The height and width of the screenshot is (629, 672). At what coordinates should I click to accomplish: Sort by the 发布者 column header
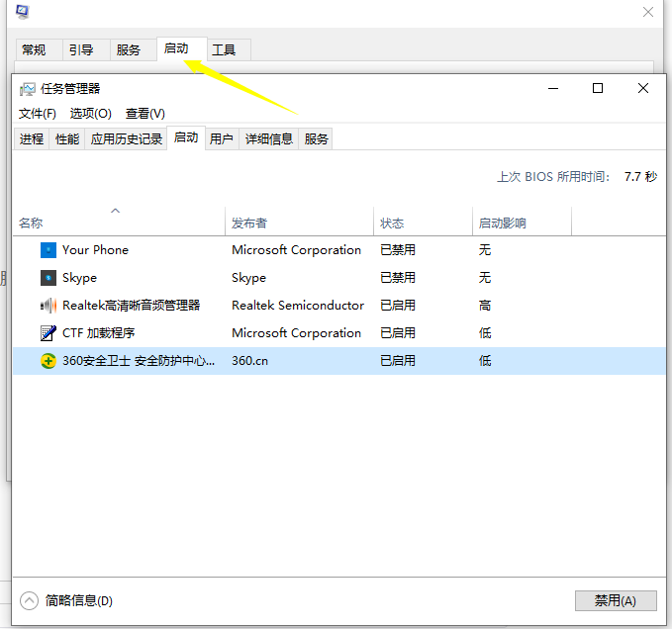point(299,222)
